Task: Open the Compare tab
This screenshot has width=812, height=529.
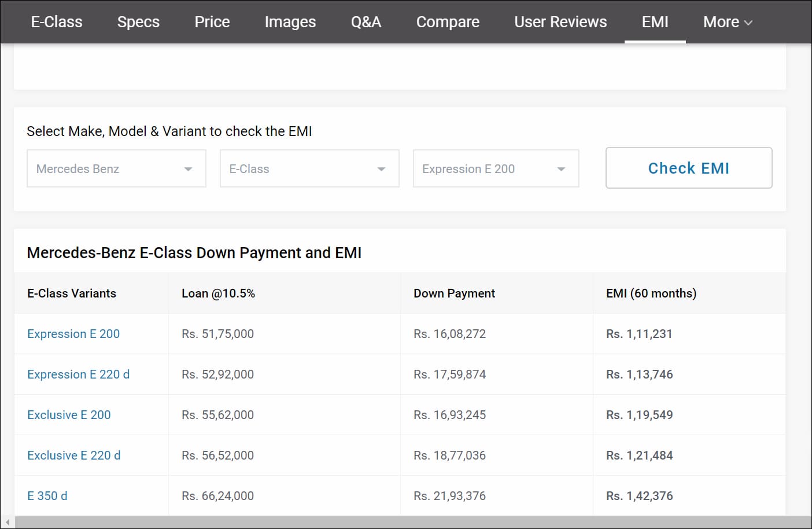Action: click(x=448, y=22)
